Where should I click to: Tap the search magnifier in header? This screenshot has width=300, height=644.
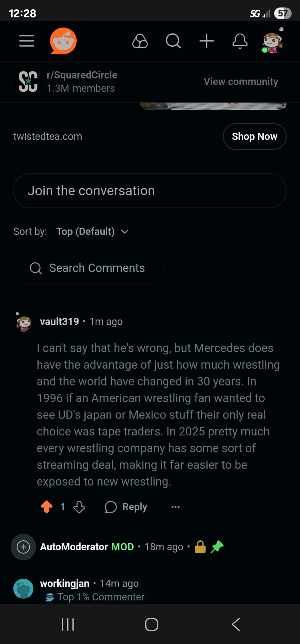click(x=173, y=41)
